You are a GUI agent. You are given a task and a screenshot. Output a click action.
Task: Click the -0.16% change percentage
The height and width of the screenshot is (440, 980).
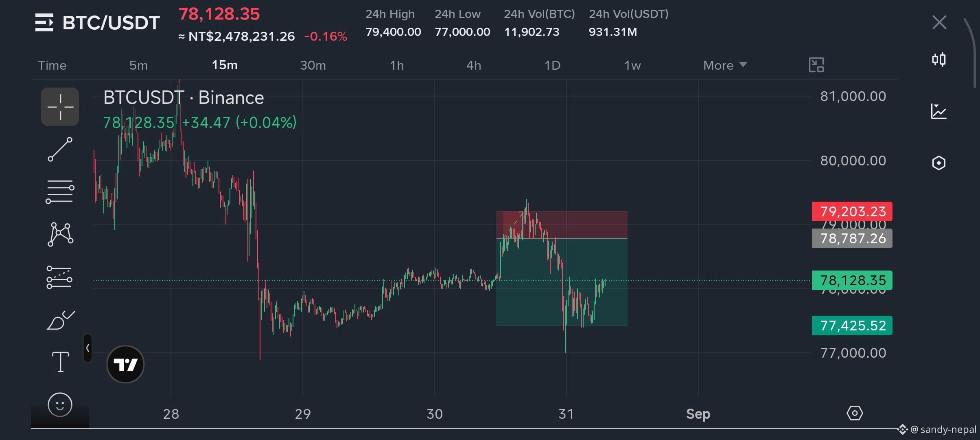click(x=326, y=36)
